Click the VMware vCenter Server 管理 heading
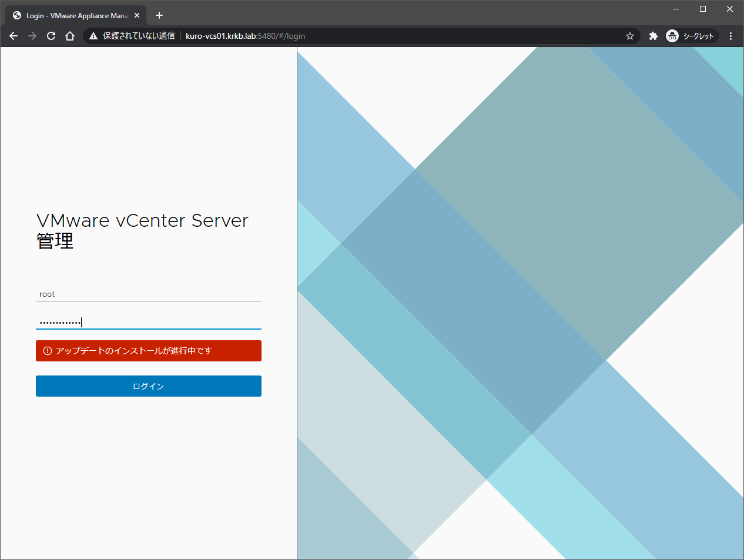This screenshot has width=744, height=560. (x=142, y=230)
